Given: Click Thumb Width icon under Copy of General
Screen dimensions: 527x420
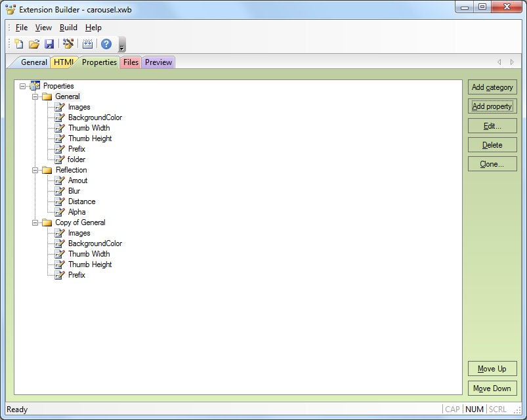Looking at the screenshot, I should pos(60,254).
